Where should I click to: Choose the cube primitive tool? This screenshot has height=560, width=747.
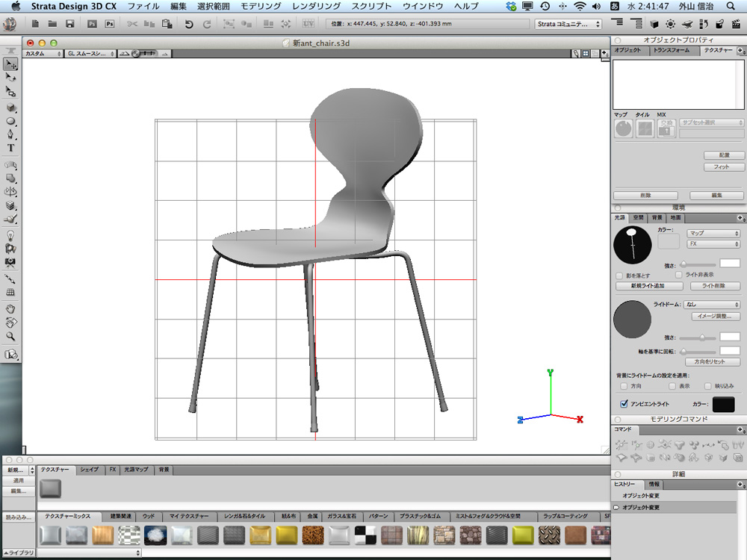(x=10, y=108)
